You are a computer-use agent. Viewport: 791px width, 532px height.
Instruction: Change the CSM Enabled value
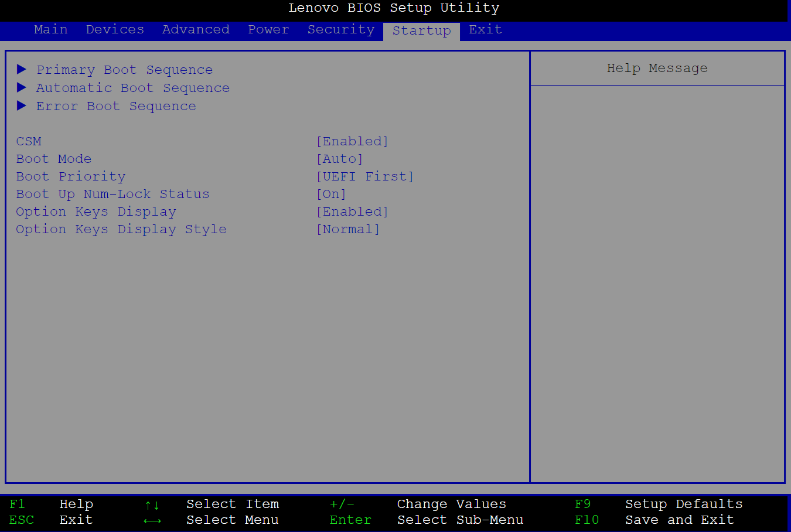tap(352, 141)
